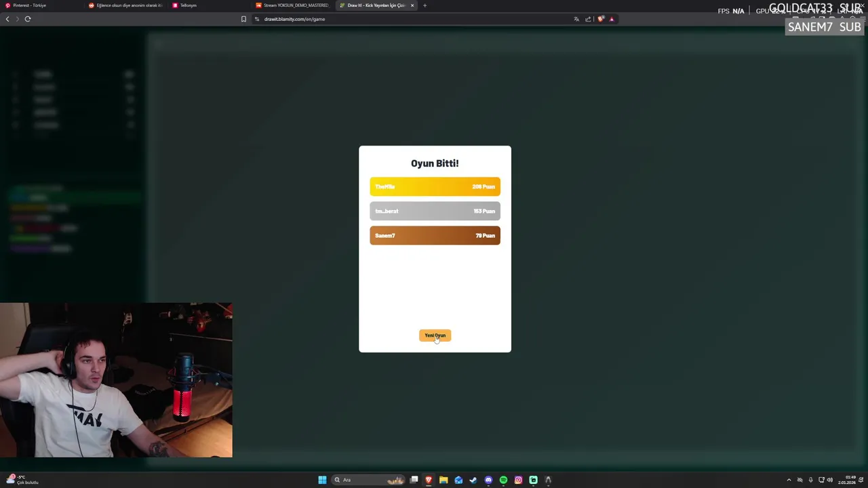The height and width of the screenshot is (488, 868).
Task: Open Instagram from the taskbar
Action: click(x=518, y=480)
